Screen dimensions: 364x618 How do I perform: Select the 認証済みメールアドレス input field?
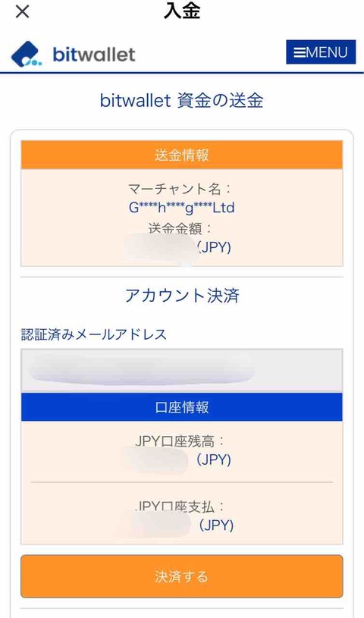coord(182,370)
